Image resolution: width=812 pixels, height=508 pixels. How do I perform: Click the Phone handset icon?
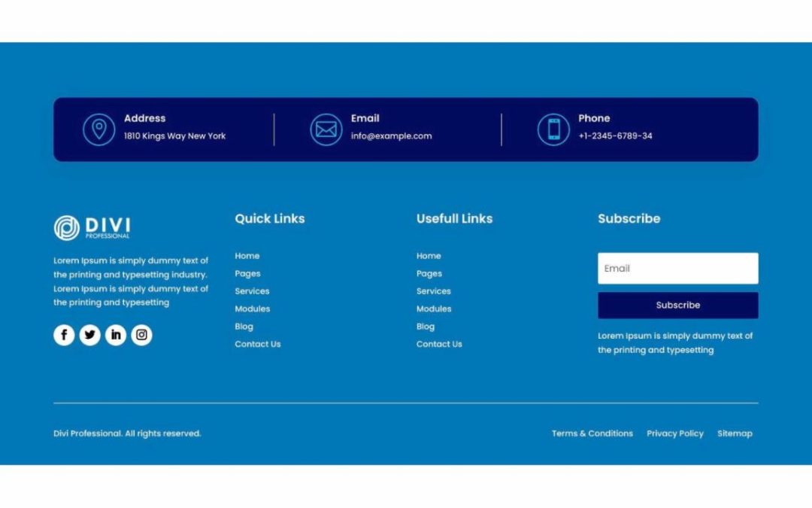tap(553, 129)
